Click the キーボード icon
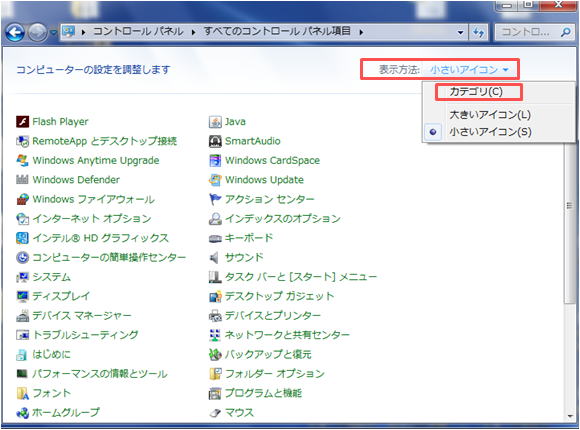Viewport: 580px width, 430px height. (215, 238)
